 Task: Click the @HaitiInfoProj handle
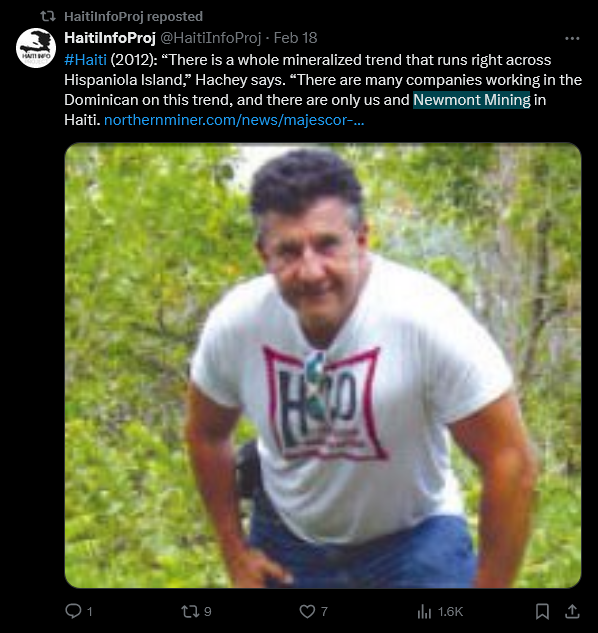click(211, 38)
